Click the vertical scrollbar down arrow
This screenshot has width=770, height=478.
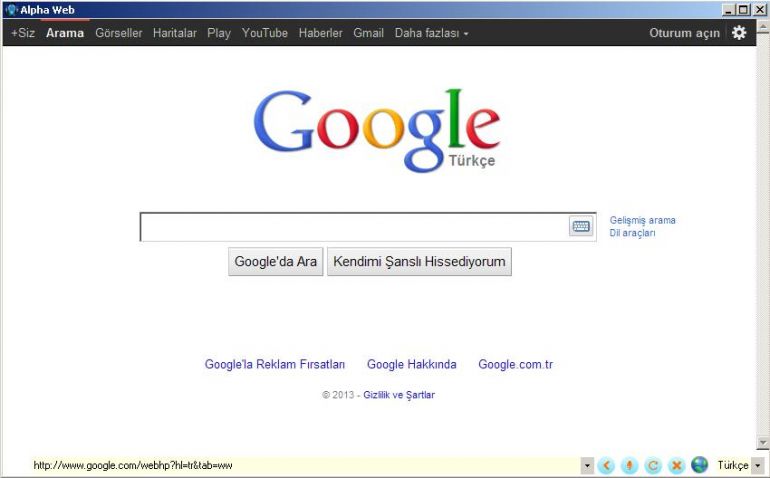(x=763, y=443)
